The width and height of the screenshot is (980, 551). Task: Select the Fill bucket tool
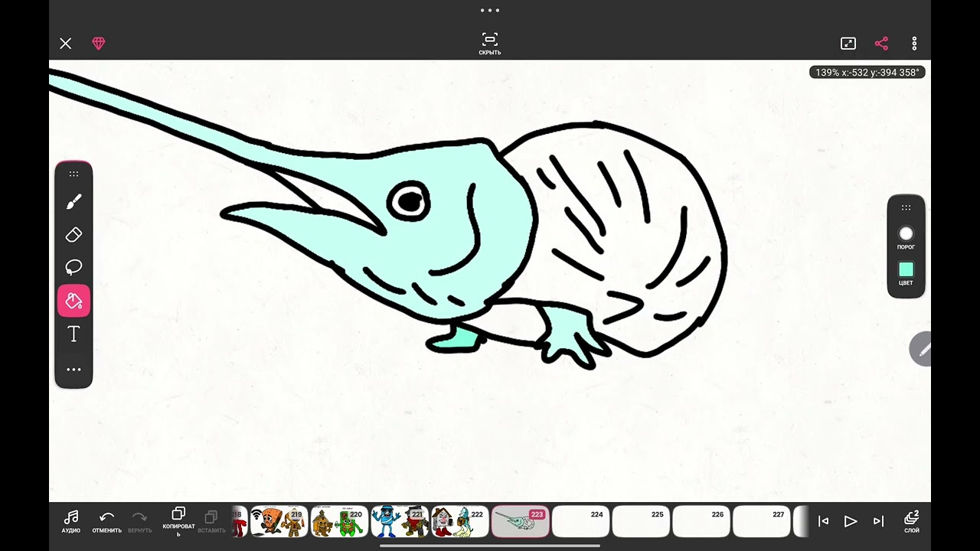73,301
